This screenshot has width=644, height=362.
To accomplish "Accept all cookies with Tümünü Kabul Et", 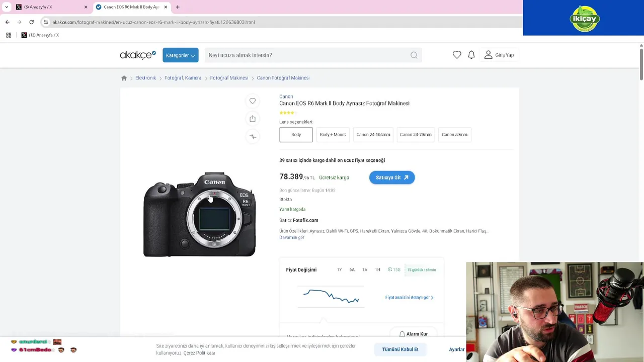I will click(x=400, y=349).
